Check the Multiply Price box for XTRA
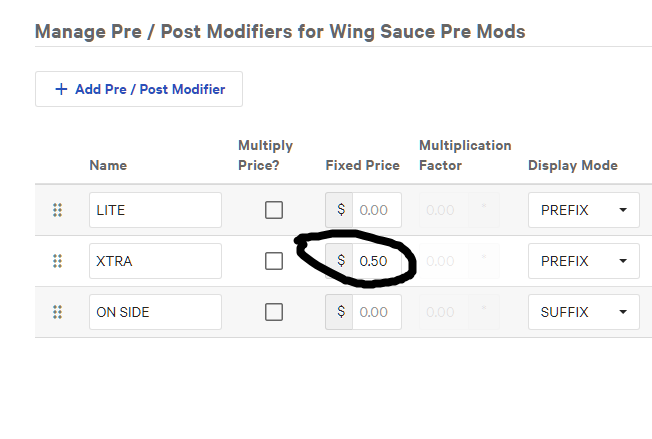This screenshot has height=439, width=652. coord(274,261)
